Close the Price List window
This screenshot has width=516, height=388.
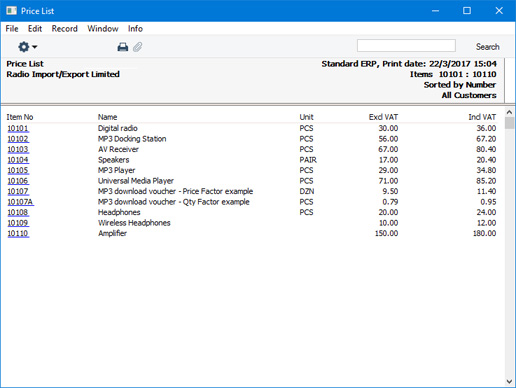[x=499, y=11]
